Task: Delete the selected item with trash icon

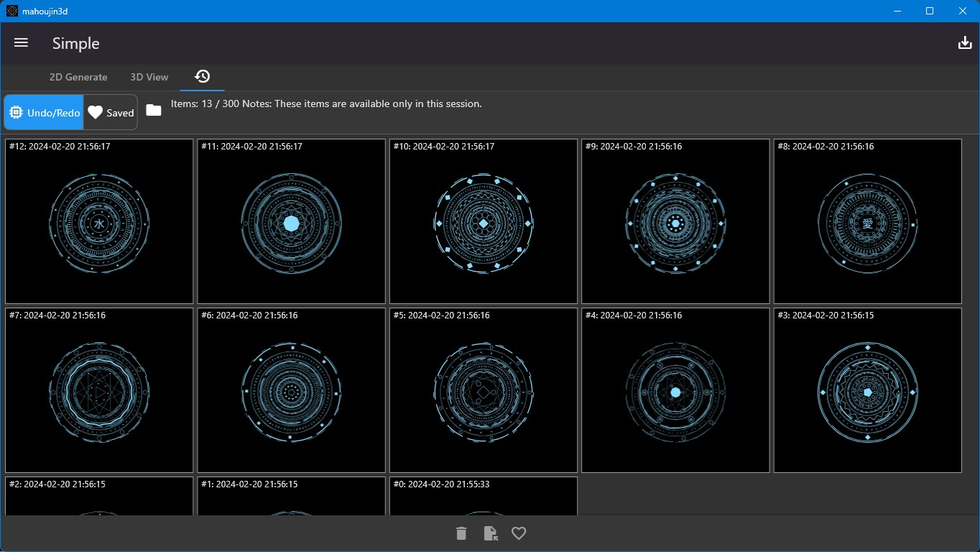Action: [461, 533]
